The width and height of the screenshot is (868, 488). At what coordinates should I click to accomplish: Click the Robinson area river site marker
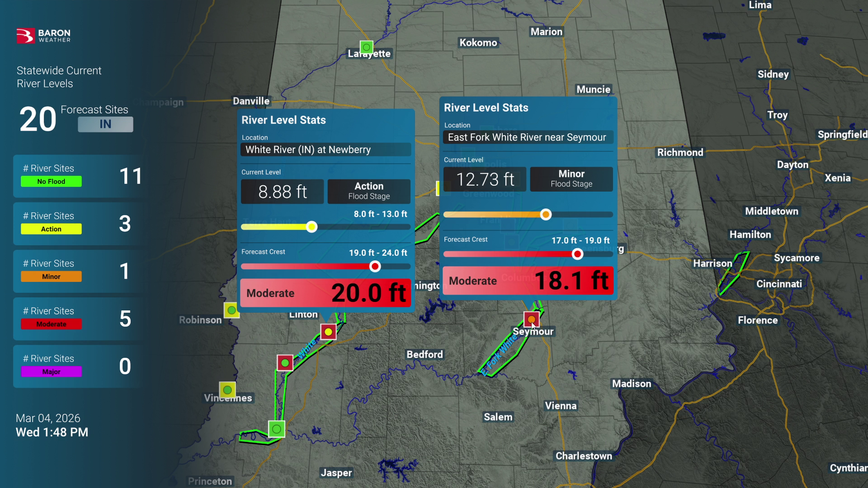pyautogui.click(x=231, y=310)
